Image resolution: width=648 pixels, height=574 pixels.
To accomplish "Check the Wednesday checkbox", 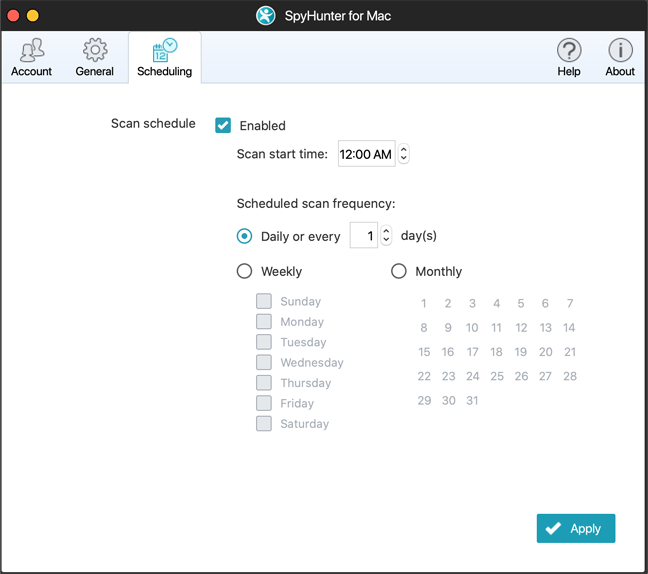I will (264, 362).
